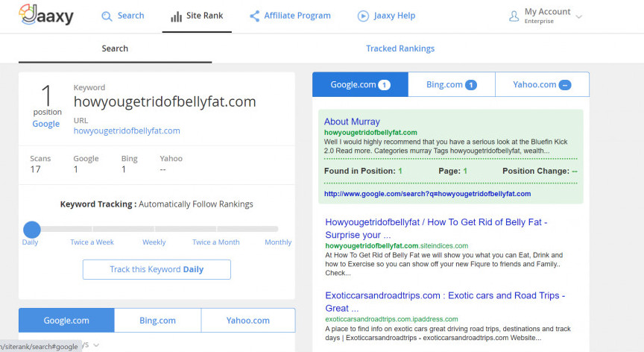Switch to Tracked Rankings tab
This screenshot has height=352, width=644.
400,48
